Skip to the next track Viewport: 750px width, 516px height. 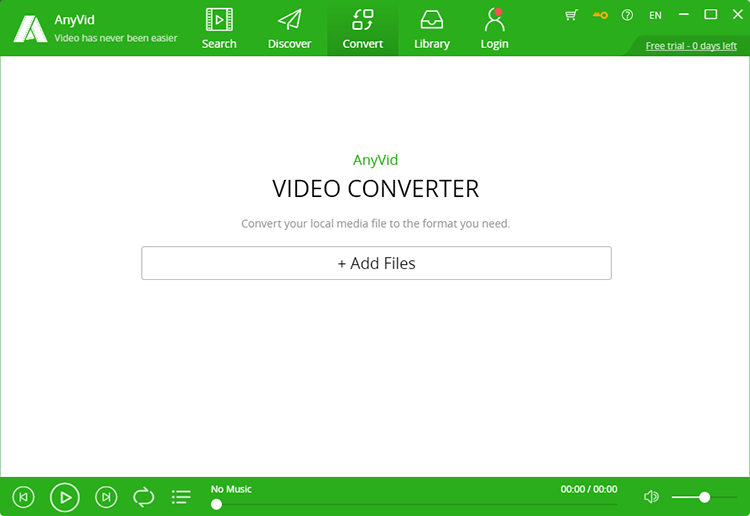coord(106,497)
